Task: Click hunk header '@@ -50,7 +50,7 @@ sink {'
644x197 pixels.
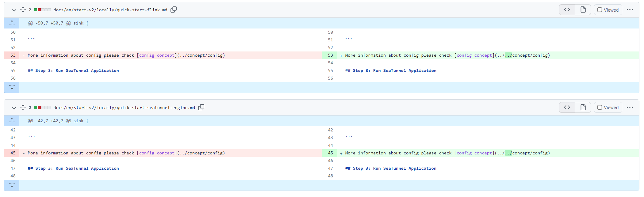Action: coord(58,23)
